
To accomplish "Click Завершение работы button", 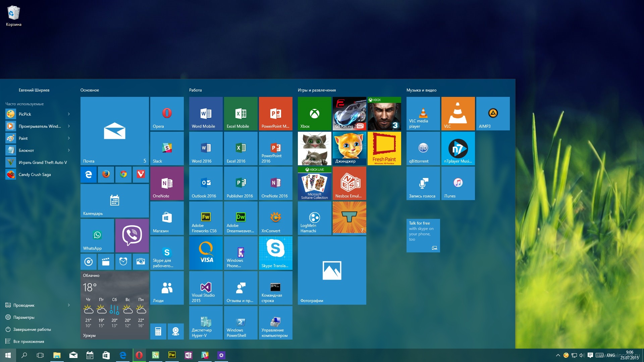I will pos(32,329).
